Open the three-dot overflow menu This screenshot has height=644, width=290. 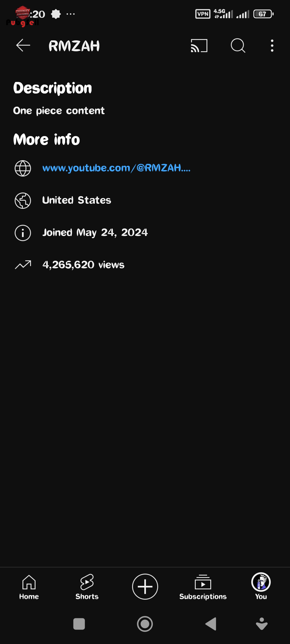pyautogui.click(x=272, y=46)
